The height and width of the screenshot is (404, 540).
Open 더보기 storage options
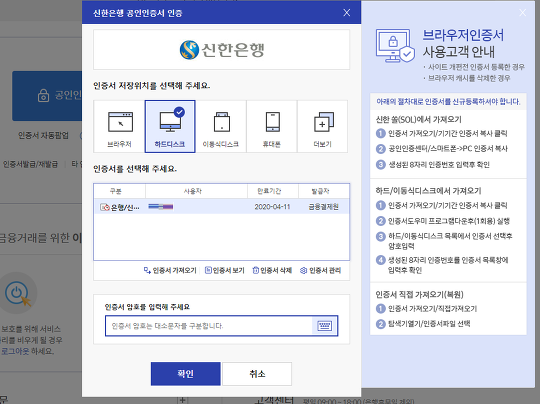pos(322,126)
